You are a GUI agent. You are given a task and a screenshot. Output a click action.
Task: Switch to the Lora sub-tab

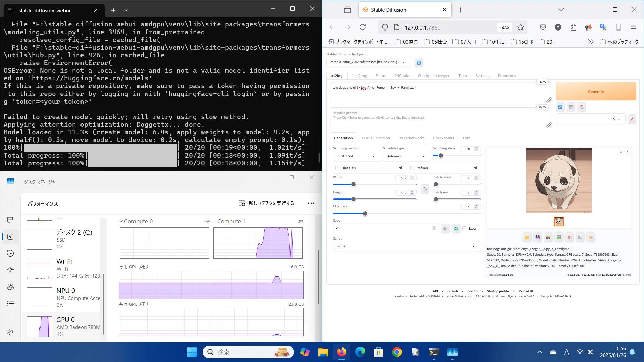coord(466,138)
